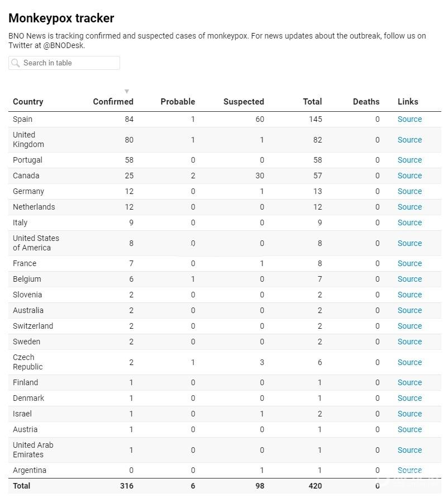Sort table by Confirmed column header
Viewport: 448px width, 502px height.
click(113, 102)
